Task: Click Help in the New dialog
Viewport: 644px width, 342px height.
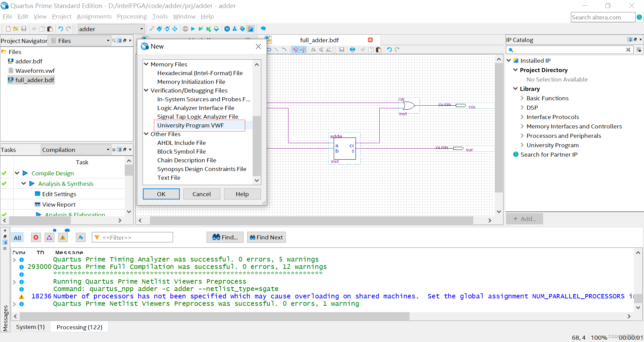Action: [242, 194]
